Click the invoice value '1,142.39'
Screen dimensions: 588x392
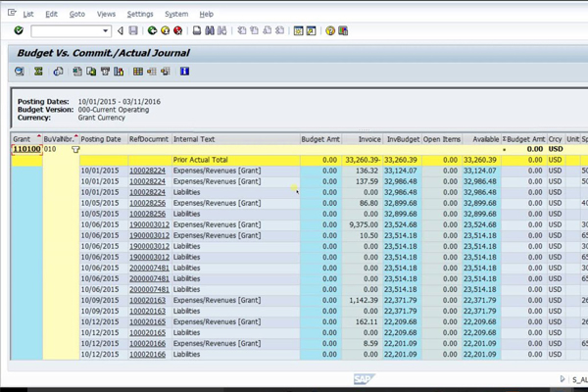pyautogui.click(x=364, y=300)
